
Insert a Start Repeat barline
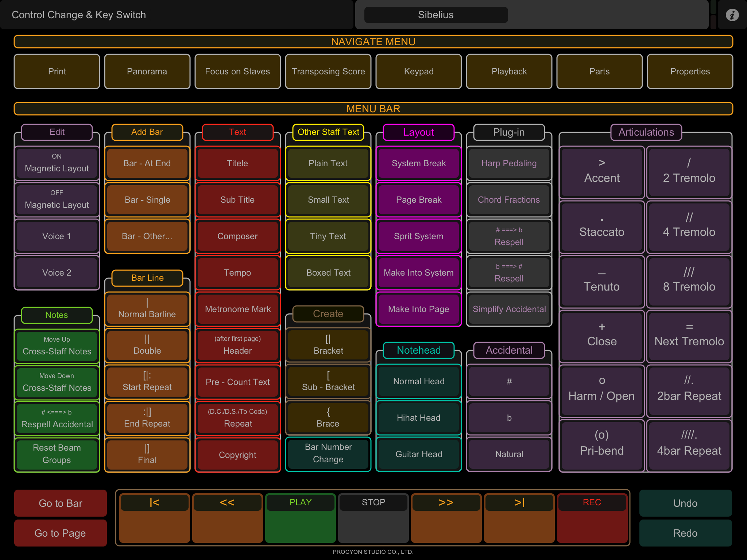coord(147,382)
